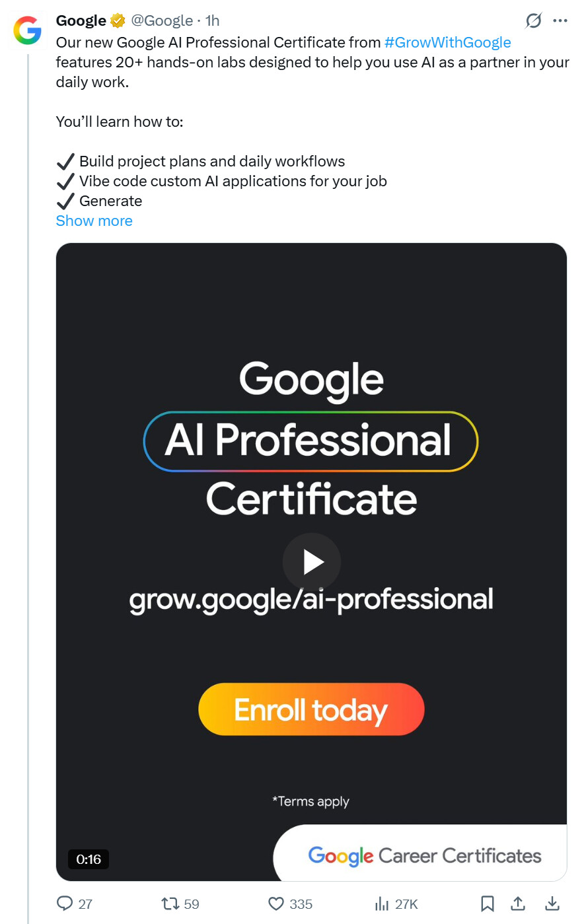Click the 0:16 video duration badge
582x924 pixels.
point(89,859)
